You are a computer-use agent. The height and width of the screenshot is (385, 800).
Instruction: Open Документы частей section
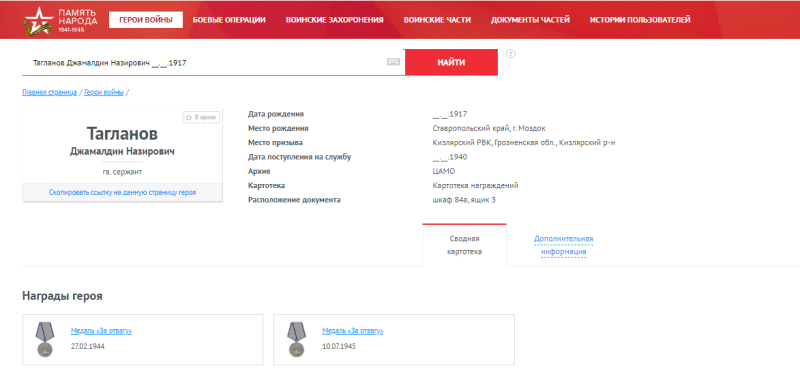pyautogui.click(x=530, y=20)
